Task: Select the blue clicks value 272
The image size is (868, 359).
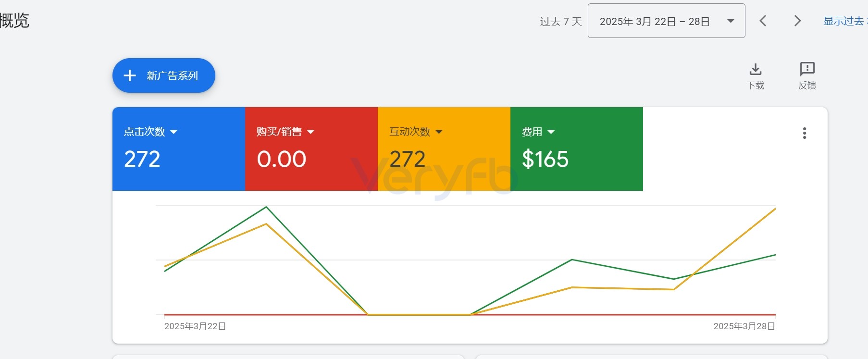Action: (x=142, y=159)
